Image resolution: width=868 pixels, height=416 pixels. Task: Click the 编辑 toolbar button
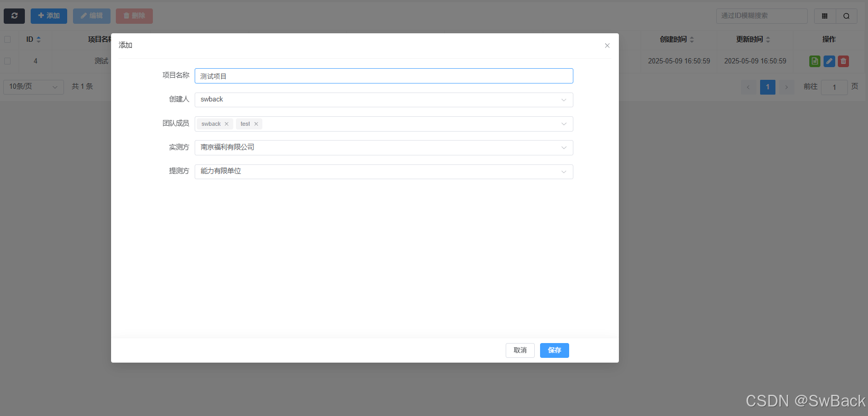(x=92, y=16)
